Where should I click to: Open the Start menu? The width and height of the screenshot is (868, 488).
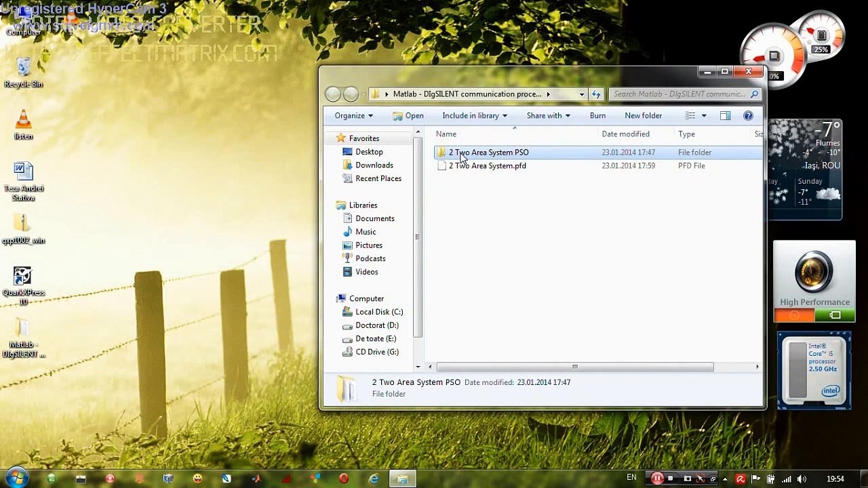tap(16, 479)
